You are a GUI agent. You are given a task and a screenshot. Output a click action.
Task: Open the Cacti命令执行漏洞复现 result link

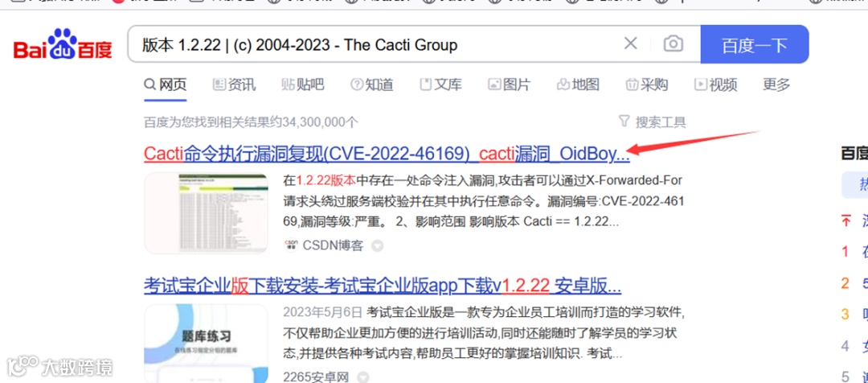pyautogui.click(x=387, y=154)
